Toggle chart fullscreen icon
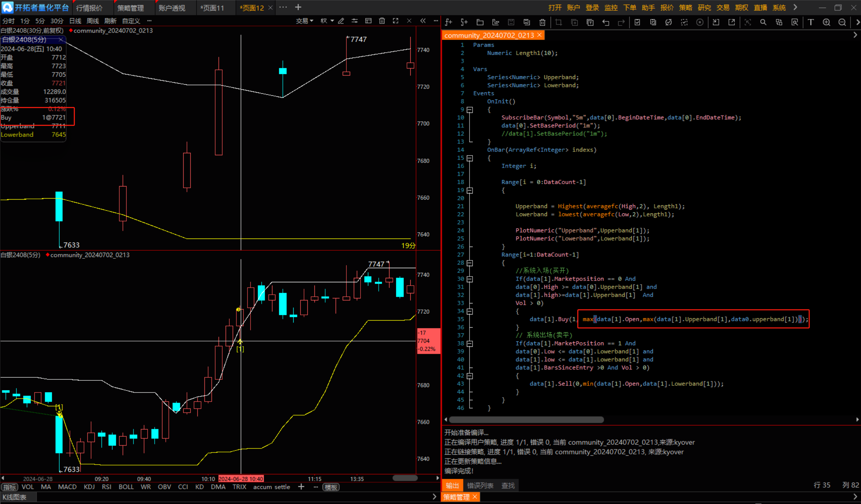The image size is (861, 504). 396,21
